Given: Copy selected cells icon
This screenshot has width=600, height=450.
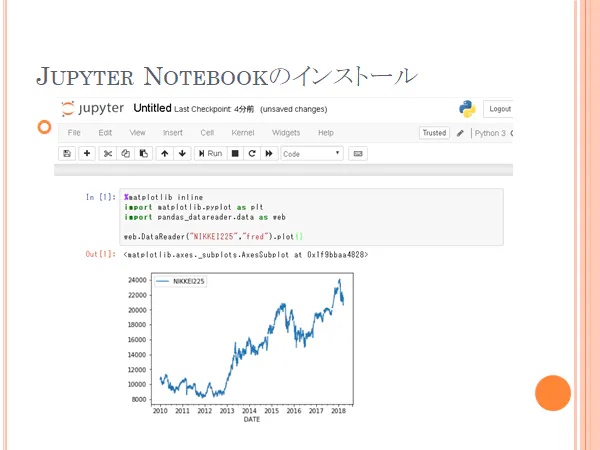Looking at the screenshot, I should pos(126,153).
